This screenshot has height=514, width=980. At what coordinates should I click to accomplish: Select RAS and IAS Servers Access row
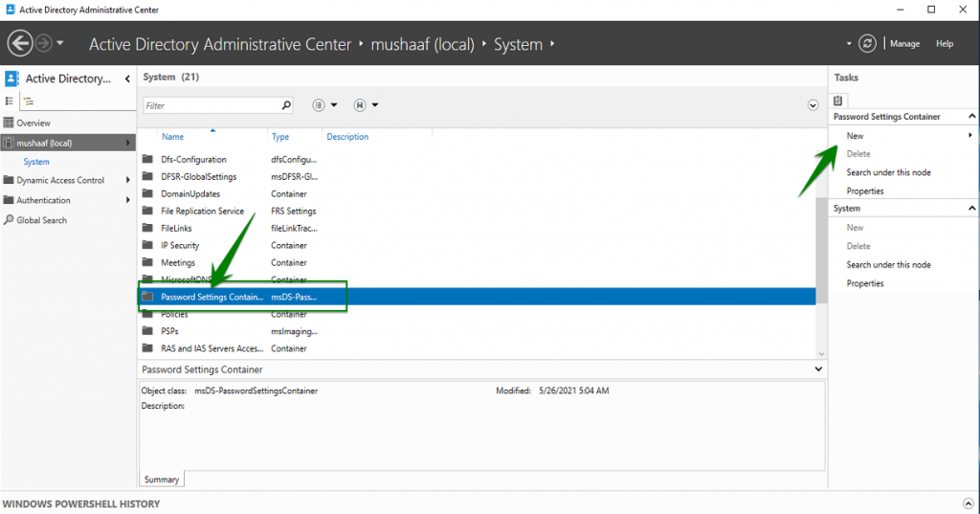pyautogui.click(x=477, y=348)
